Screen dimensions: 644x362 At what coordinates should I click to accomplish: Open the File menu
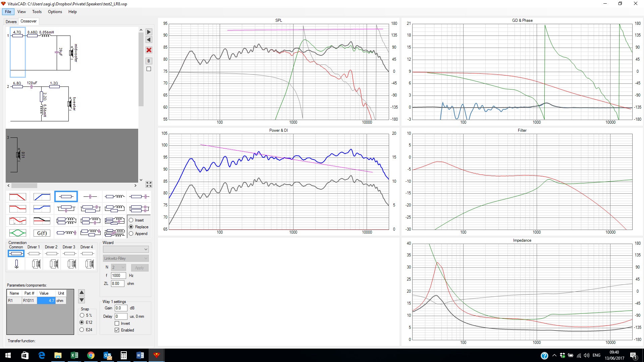click(x=8, y=12)
